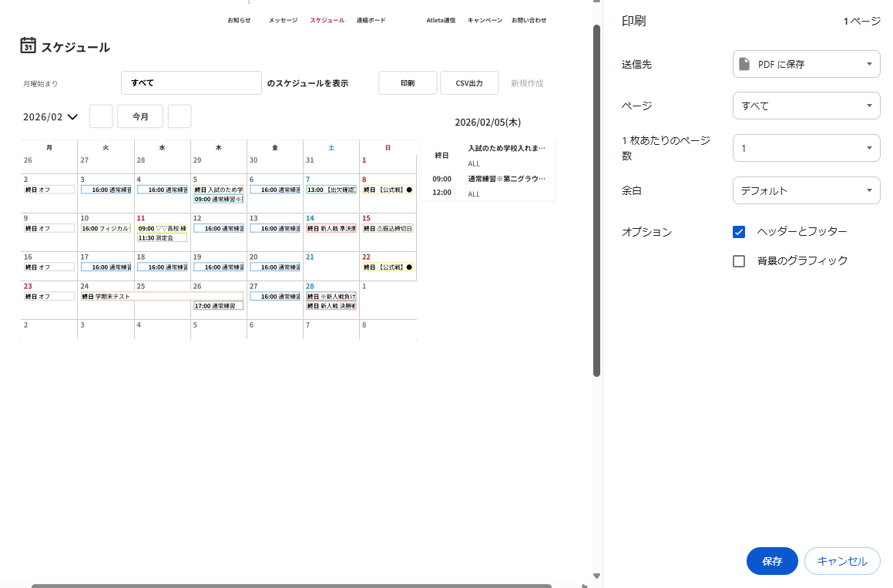Click the preview scrollbar down arrow
Image resolution: width=893 pixels, height=588 pixels.
(596, 576)
